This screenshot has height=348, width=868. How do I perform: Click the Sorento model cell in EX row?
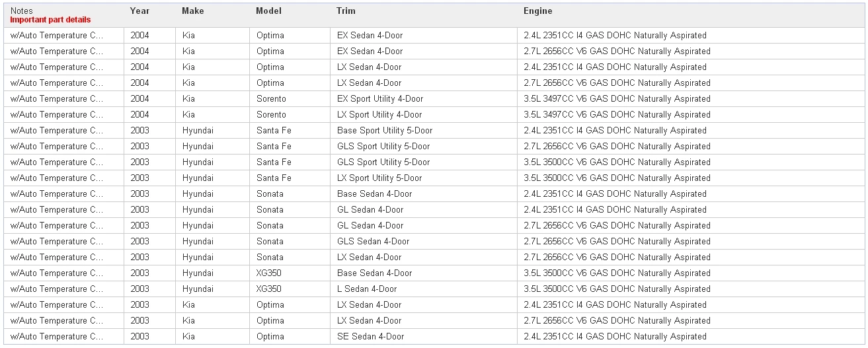tap(271, 99)
